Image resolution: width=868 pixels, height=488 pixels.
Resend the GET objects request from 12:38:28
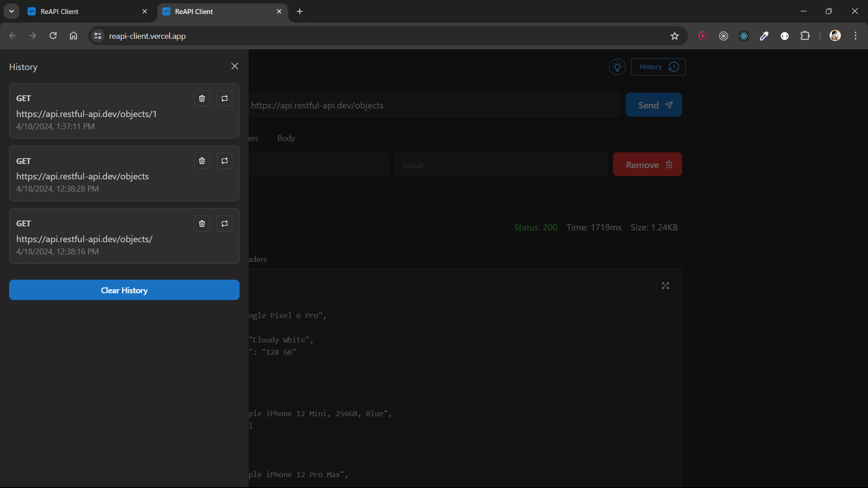click(224, 161)
